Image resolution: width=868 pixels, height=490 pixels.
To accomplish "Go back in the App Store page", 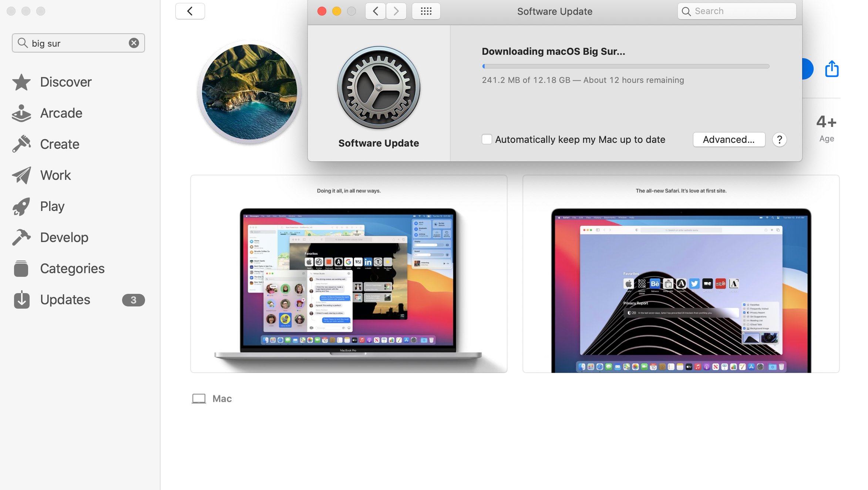I will [x=190, y=11].
